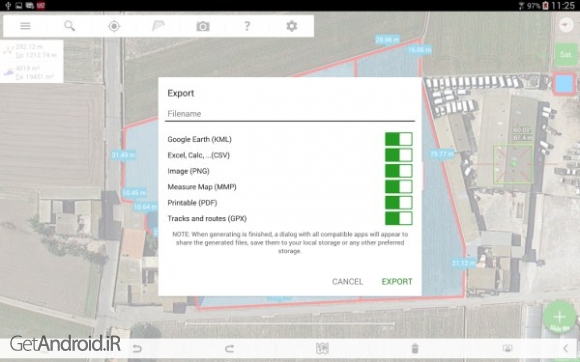The width and height of the screenshot is (580, 362).
Task: Select the flag marker tool
Action: pyautogui.click(x=158, y=26)
